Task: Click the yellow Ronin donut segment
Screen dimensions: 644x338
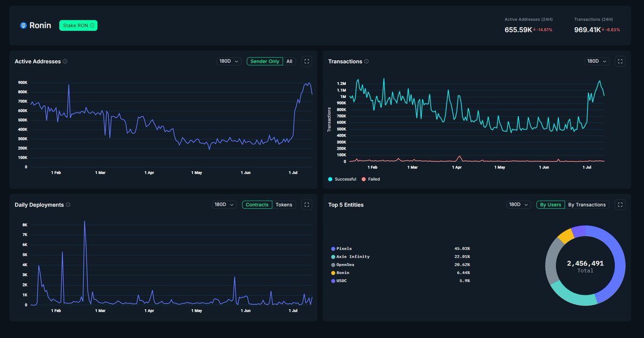Action: click(565, 236)
